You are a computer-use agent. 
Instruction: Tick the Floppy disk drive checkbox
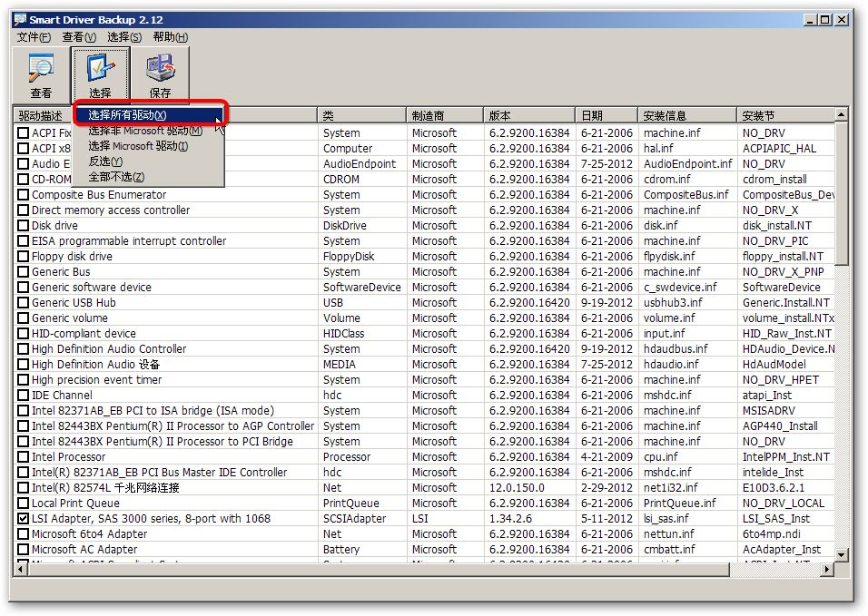click(x=24, y=257)
